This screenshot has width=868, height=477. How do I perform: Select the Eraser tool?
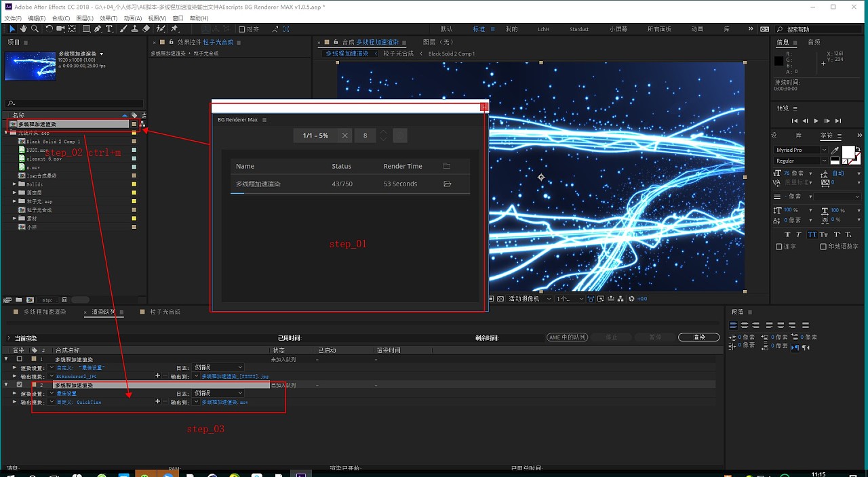146,28
